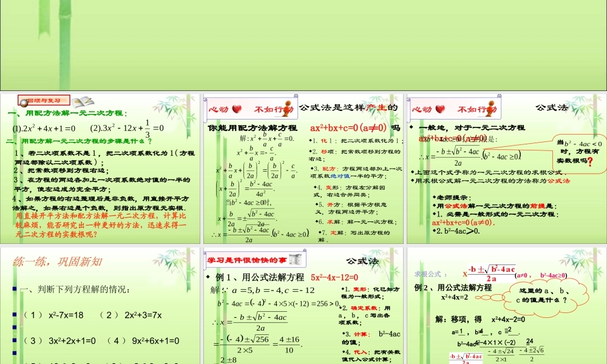Click the running figure icon on 公式法是这样产生的 slide
The width and height of the screenshot is (607, 364).
[287, 109]
